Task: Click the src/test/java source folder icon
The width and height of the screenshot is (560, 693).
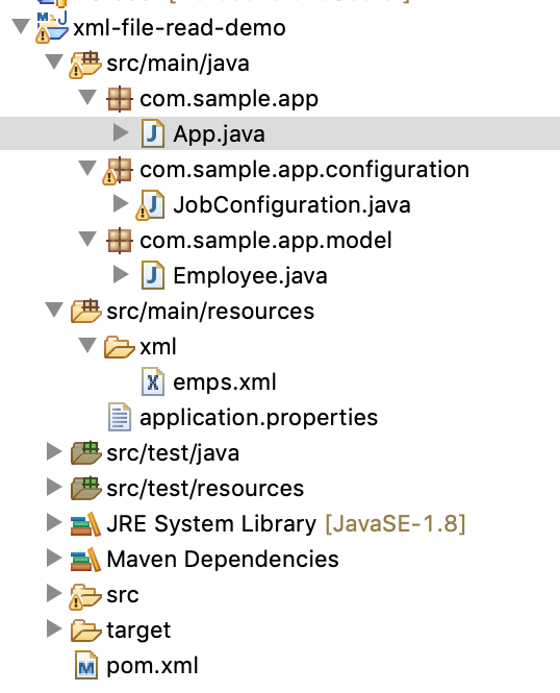Action: tap(86, 453)
